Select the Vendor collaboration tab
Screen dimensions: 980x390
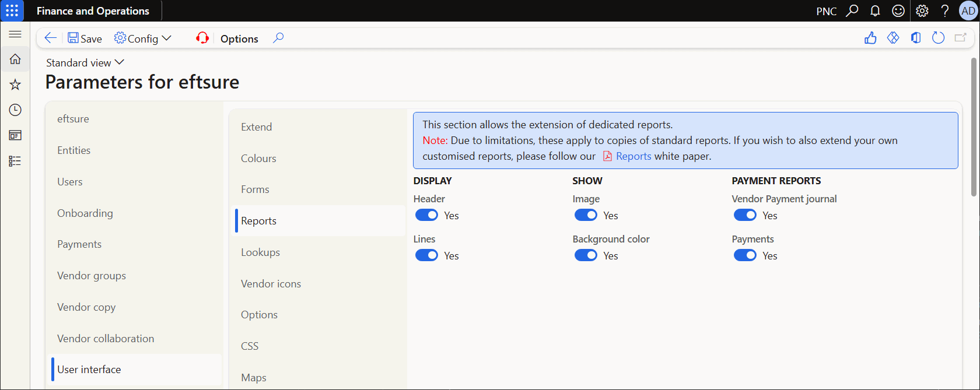134,339
